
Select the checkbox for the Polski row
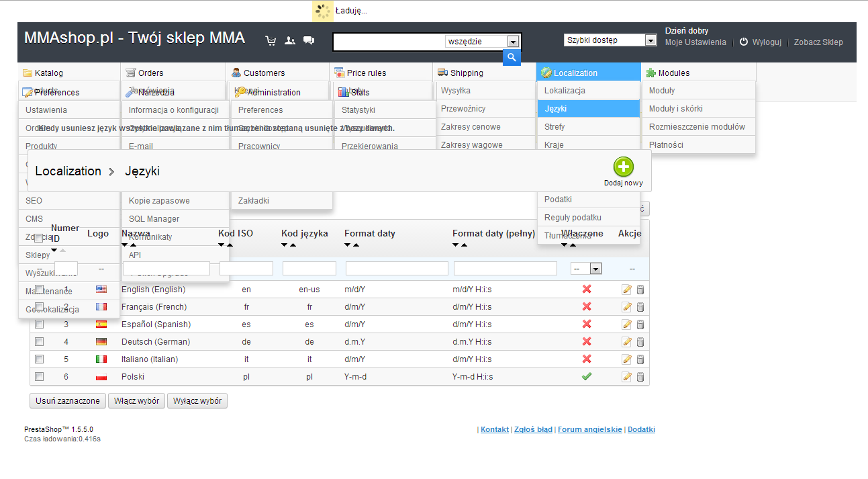click(x=39, y=377)
